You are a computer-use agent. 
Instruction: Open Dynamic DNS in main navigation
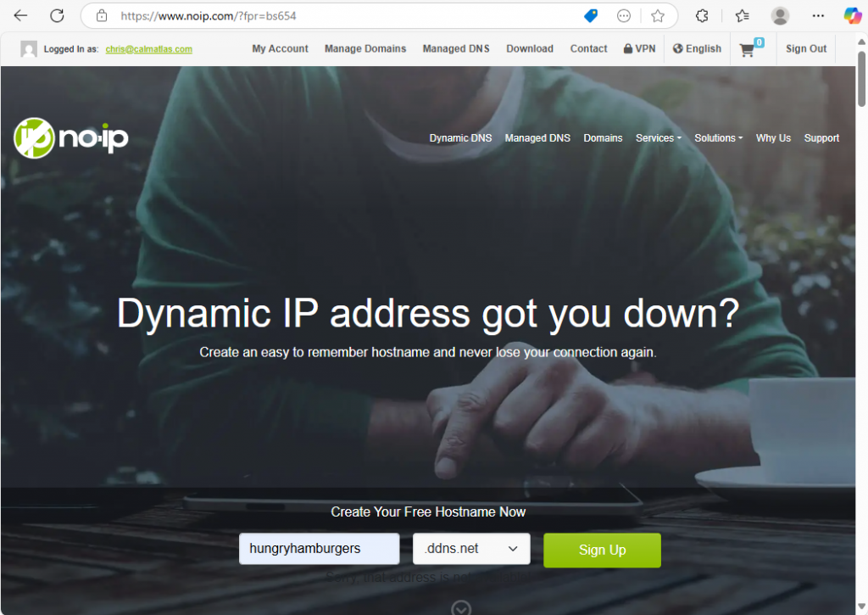(x=460, y=138)
